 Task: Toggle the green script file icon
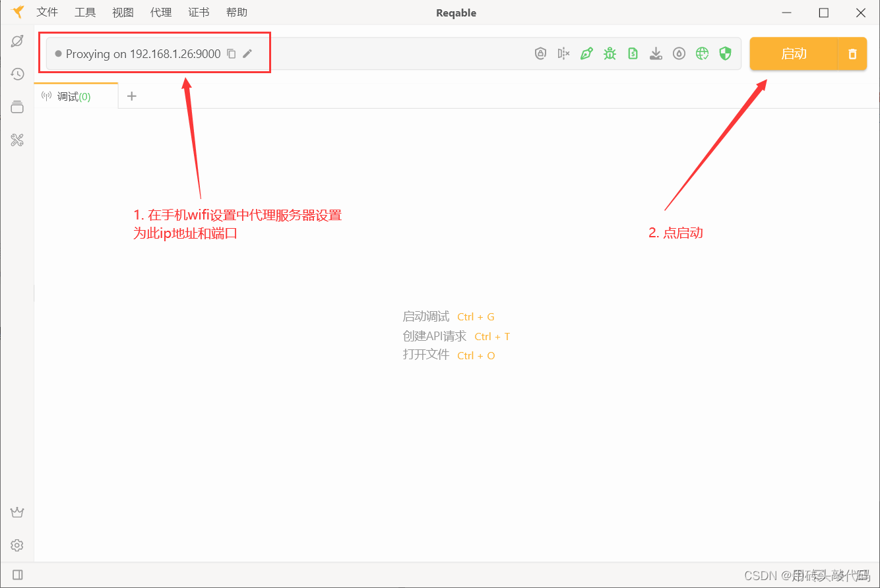(x=633, y=53)
